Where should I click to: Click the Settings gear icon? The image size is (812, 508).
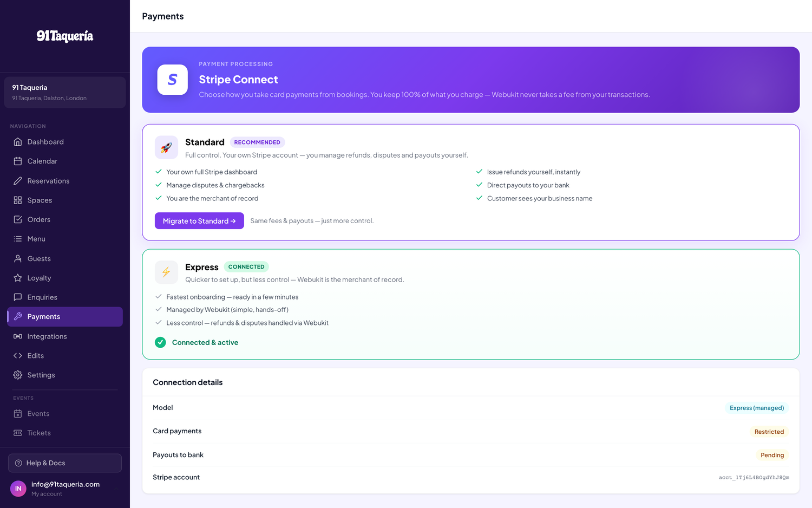(18, 375)
